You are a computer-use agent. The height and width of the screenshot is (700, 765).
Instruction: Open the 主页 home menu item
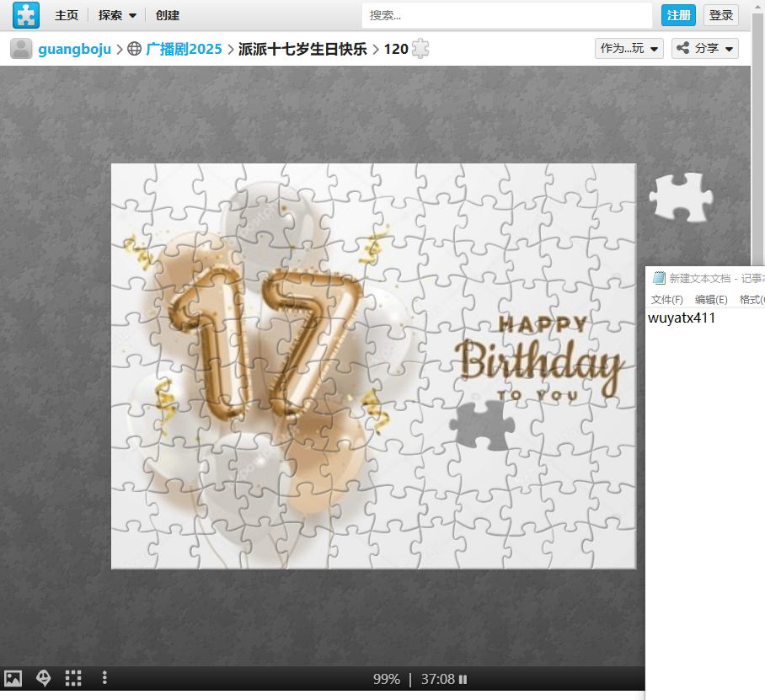click(67, 15)
